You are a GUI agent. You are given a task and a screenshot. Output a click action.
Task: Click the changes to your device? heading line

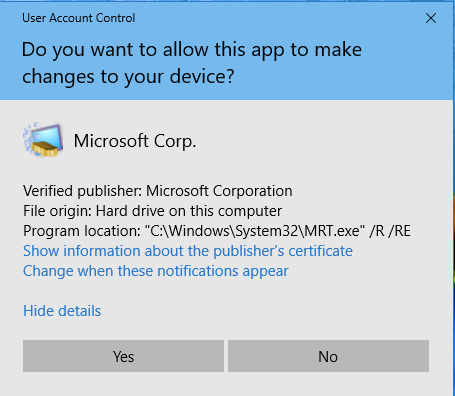click(128, 77)
